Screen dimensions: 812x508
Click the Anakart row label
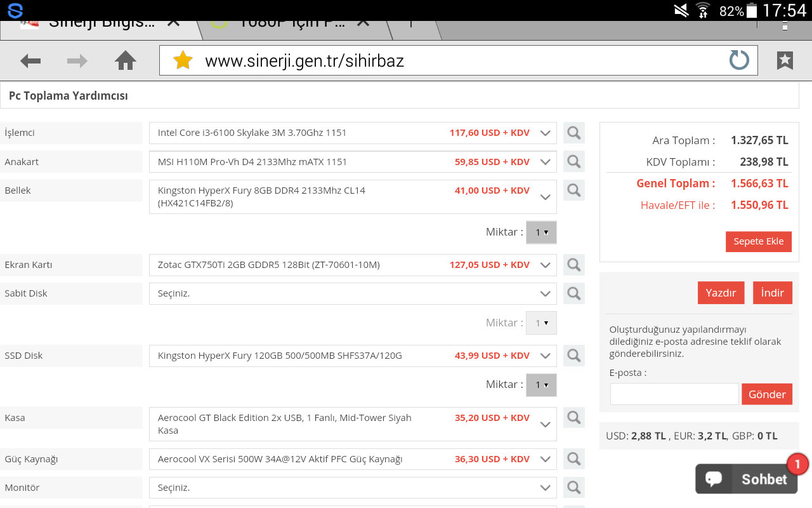click(x=22, y=162)
